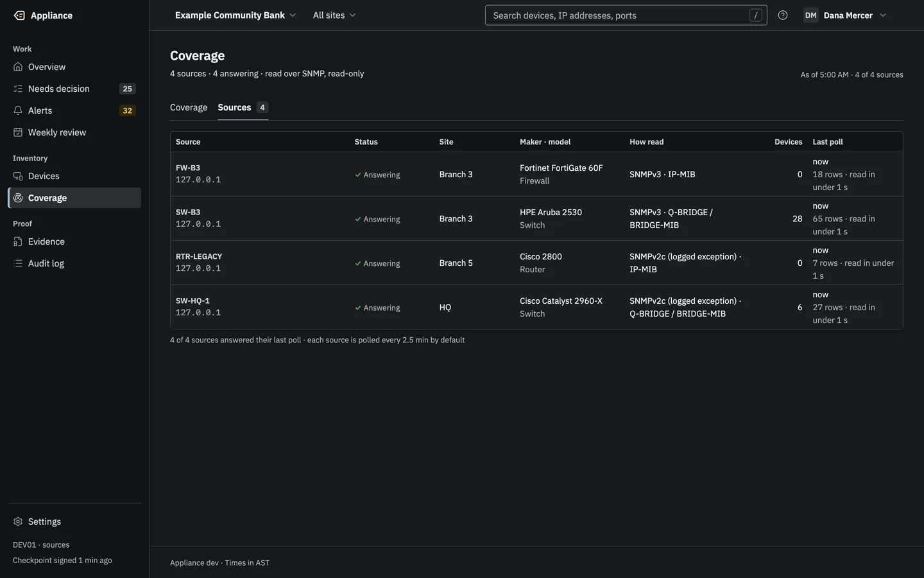Image resolution: width=924 pixels, height=578 pixels.
Task: Select the SW-HQ-1 source name
Action: (x=193, y=301)
